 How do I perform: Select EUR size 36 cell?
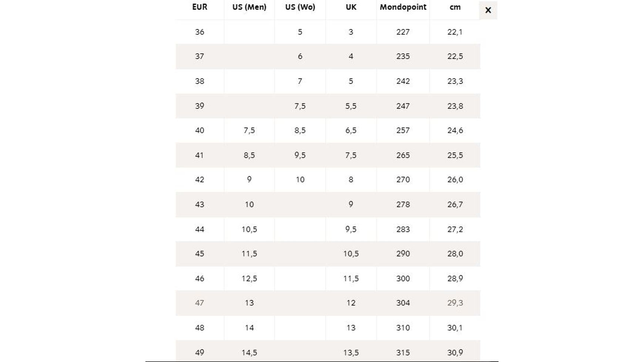(x=199, y=32)
